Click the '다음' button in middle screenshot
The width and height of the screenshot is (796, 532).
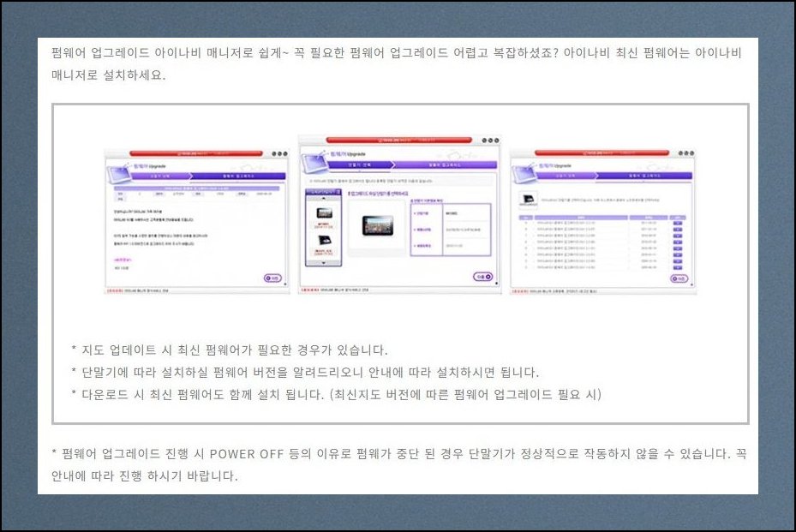pyautogui.click(x=482, y=277)
